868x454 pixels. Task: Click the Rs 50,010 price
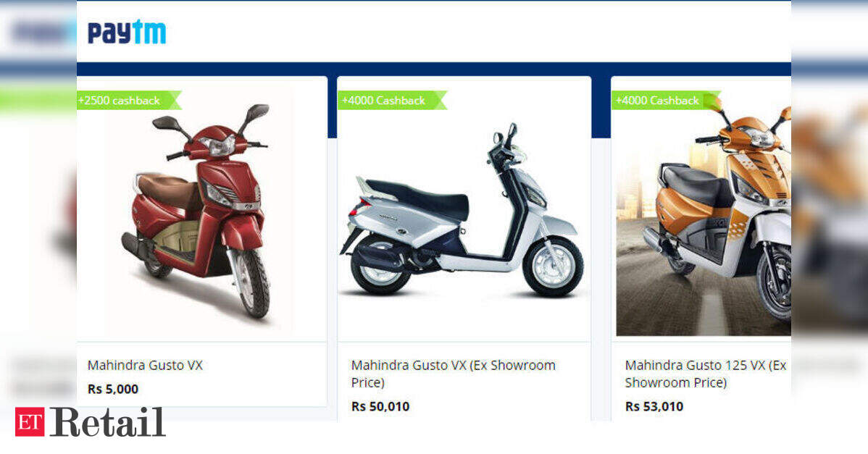tap(380, 406)
